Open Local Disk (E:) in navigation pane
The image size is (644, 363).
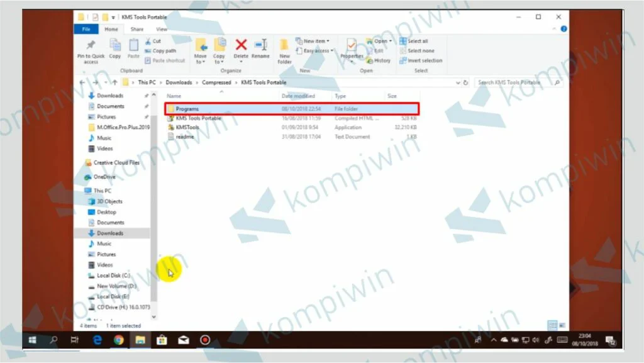109,296
